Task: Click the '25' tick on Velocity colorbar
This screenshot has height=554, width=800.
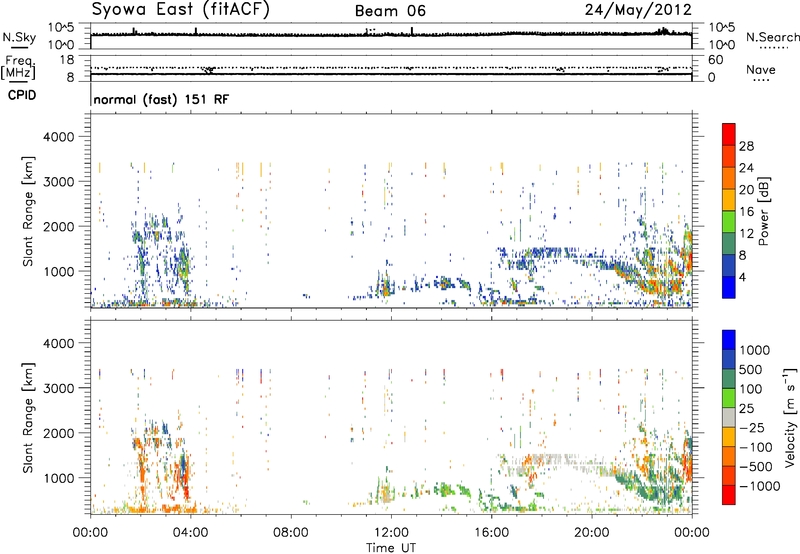Action: pos(746,409)
